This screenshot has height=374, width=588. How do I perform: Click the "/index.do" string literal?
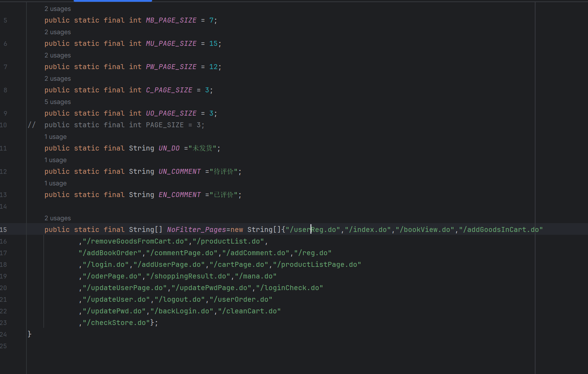point(368,230)
